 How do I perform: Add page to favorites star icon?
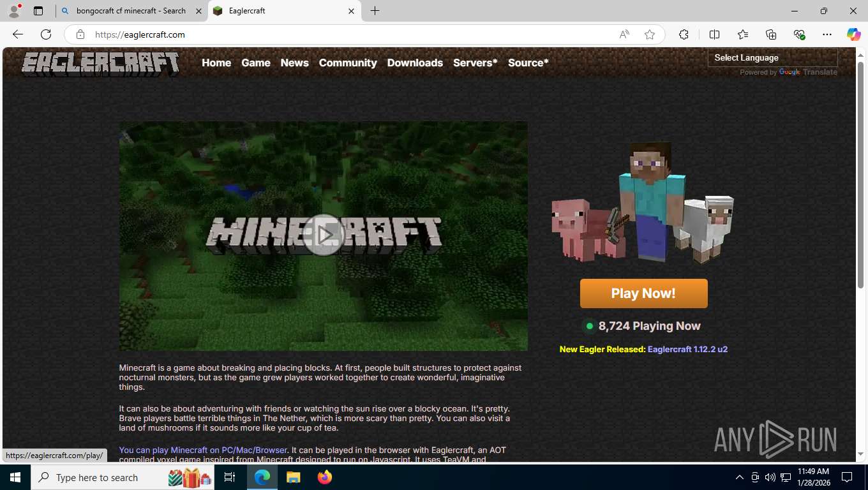pyautogui.click(x=650, y=34)
